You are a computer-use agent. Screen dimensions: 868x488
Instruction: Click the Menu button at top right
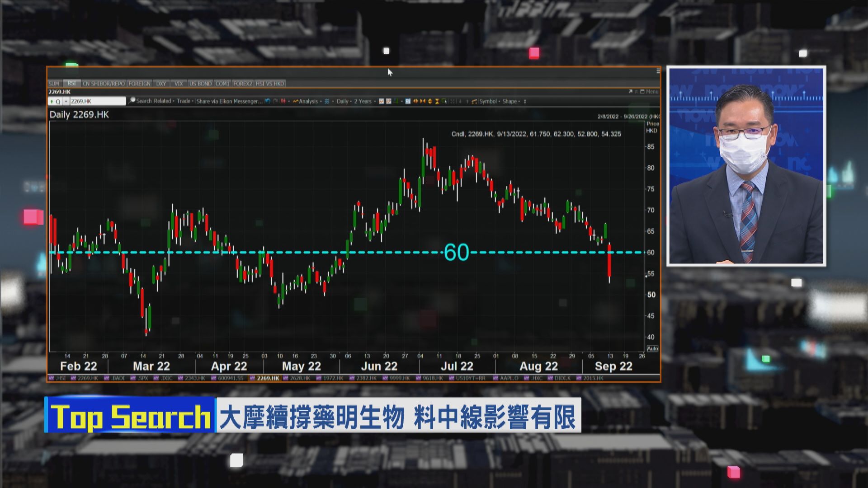(651, 90)
